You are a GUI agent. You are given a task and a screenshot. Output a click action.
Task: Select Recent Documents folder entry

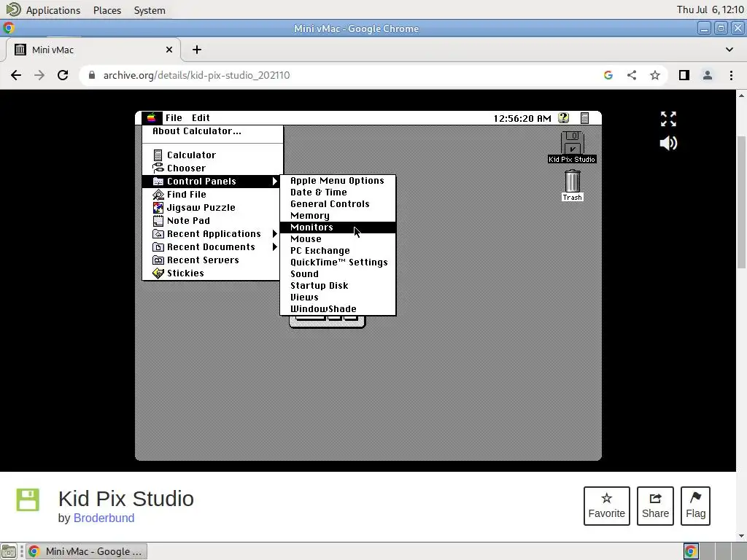point(210,246)
